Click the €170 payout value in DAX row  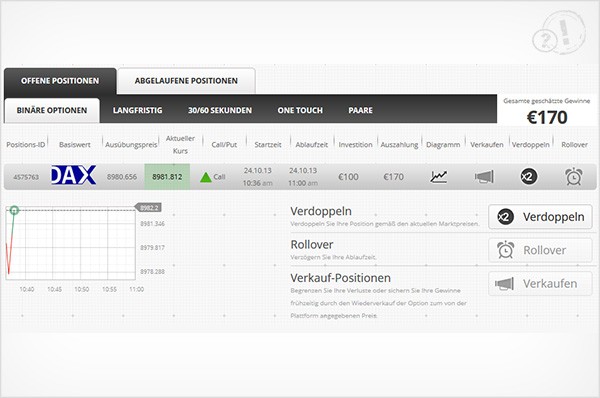tap(393, 177)
